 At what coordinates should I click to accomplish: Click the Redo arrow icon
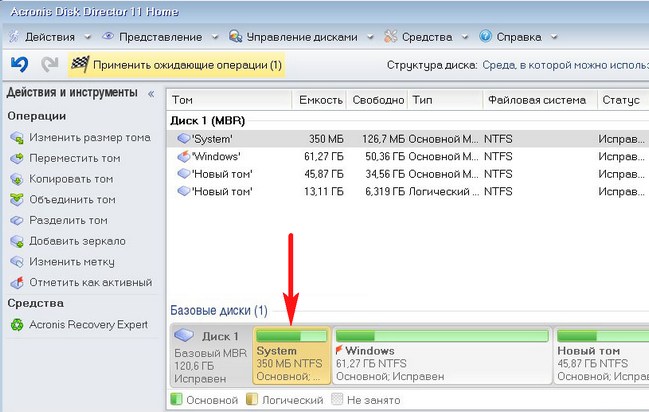50,64
